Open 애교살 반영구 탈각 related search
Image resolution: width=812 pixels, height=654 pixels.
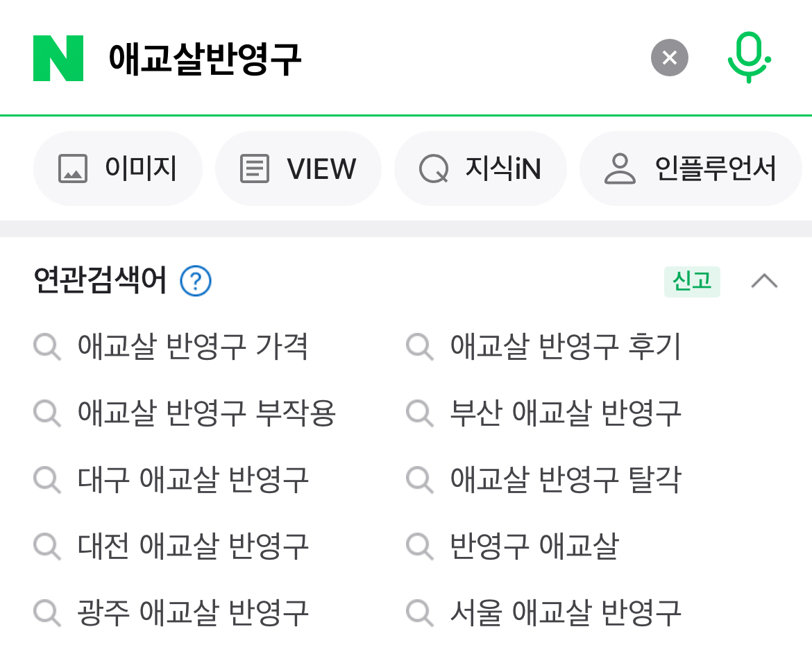click(565, 480)
